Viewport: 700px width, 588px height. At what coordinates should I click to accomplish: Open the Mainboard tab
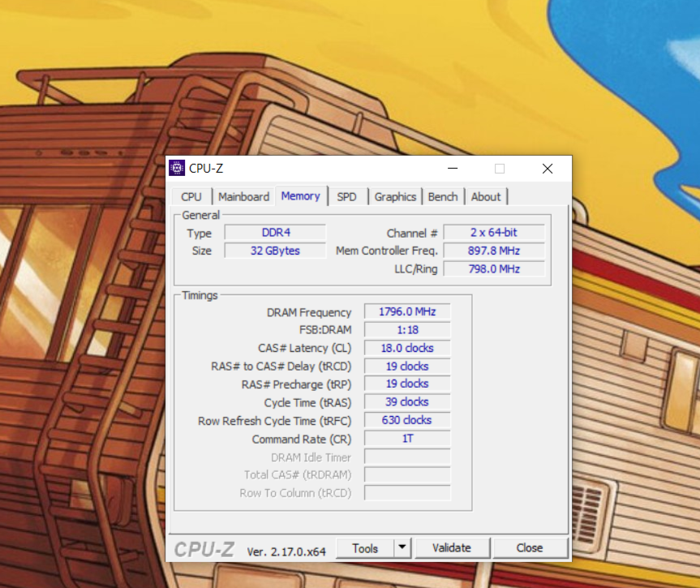coord(244,196)
